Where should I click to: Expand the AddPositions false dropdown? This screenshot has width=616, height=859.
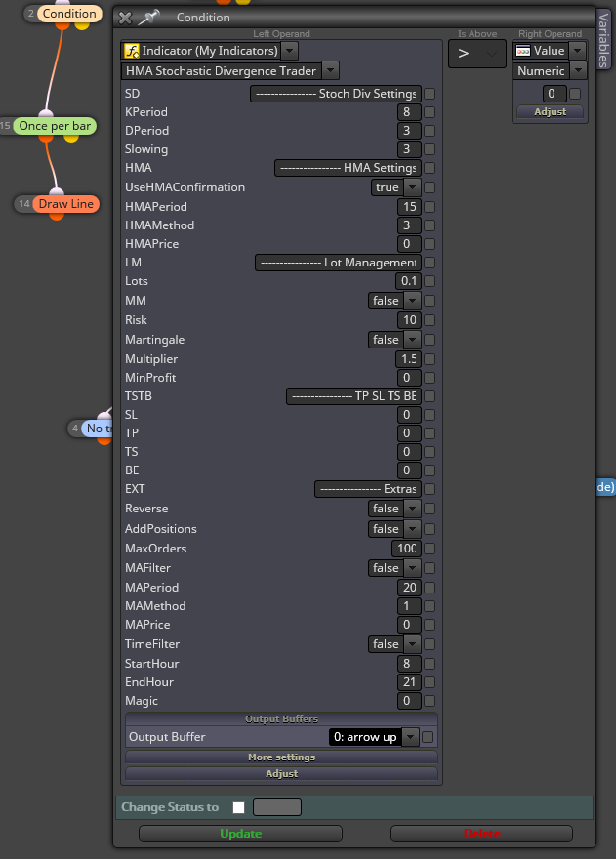coord(412,529)
